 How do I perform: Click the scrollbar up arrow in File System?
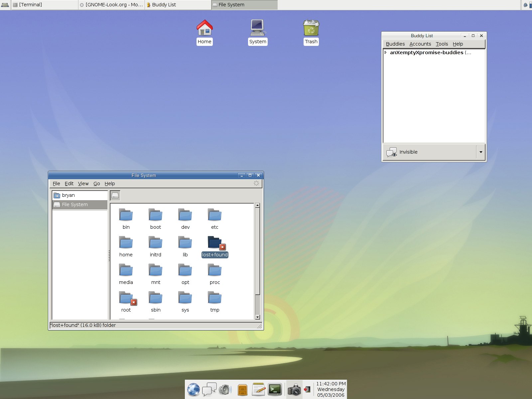click(257, 205)
